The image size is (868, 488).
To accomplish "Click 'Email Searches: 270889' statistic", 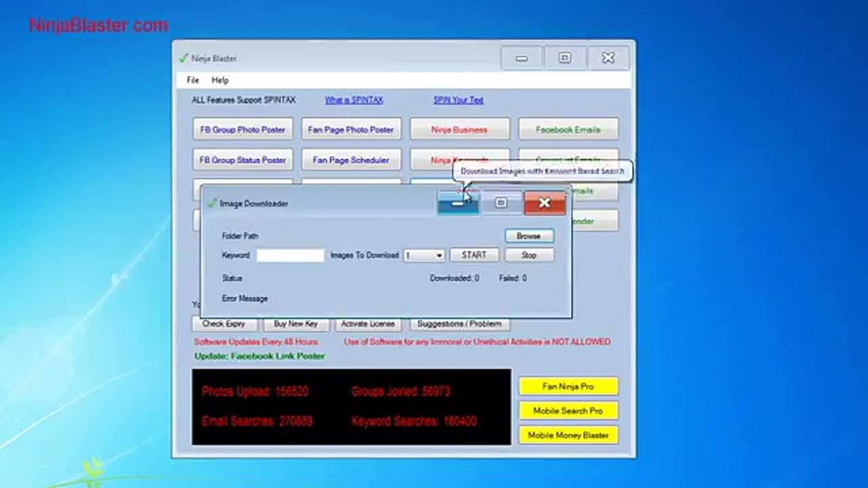I will tap(257, 422).
